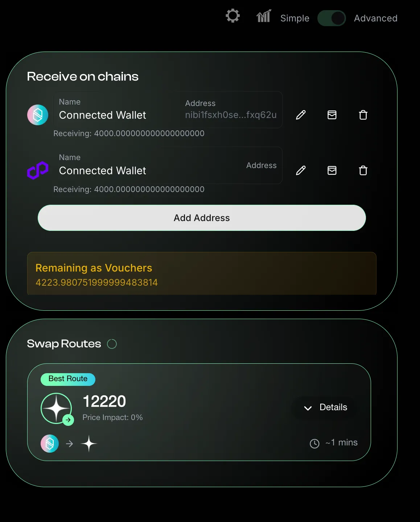Click the route destination star icon

(x=89, y=444)
